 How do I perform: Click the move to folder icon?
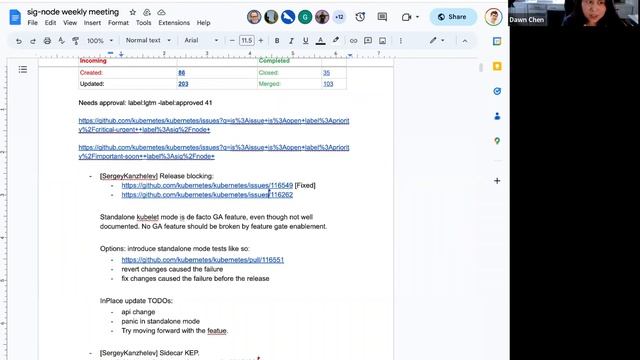tap(147, 12)
